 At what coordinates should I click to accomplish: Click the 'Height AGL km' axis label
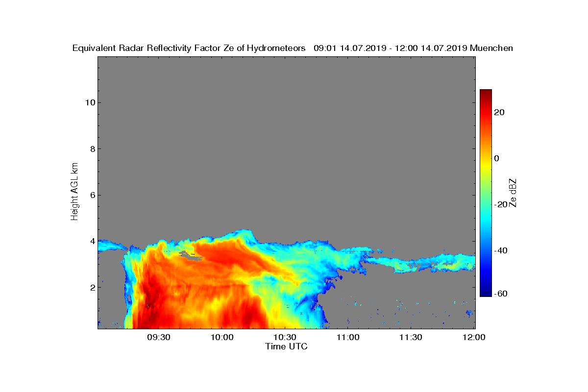74,192
